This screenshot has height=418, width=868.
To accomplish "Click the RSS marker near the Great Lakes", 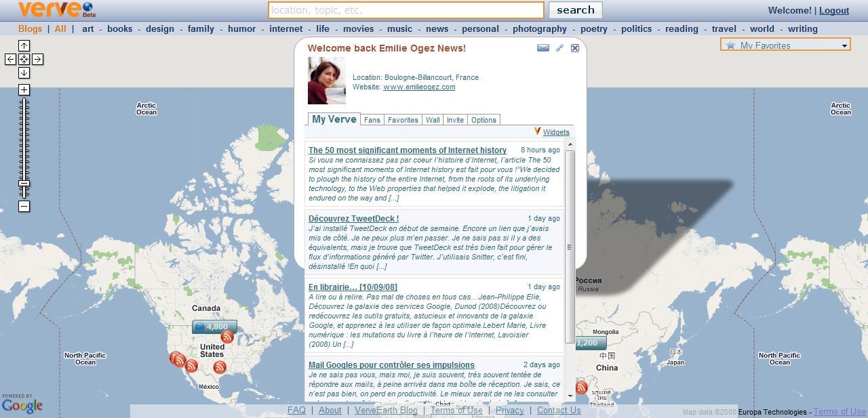I will tap(227, 337).
